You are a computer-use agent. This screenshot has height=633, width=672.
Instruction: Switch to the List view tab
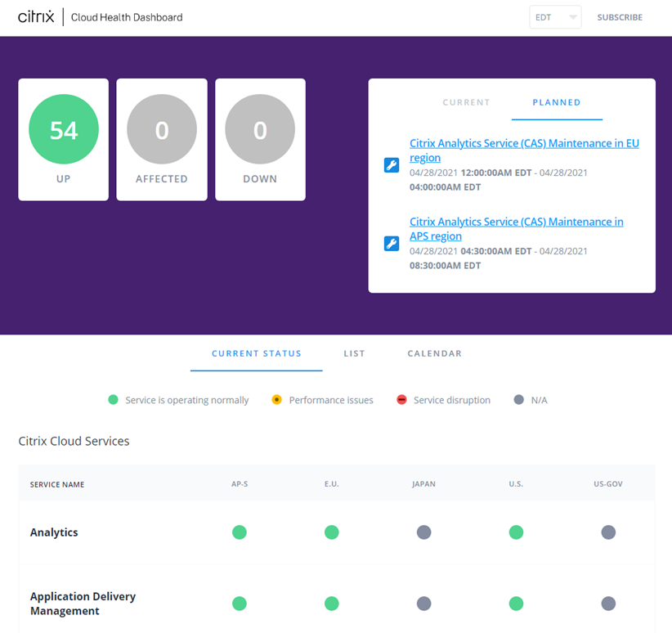coord(354,354)
